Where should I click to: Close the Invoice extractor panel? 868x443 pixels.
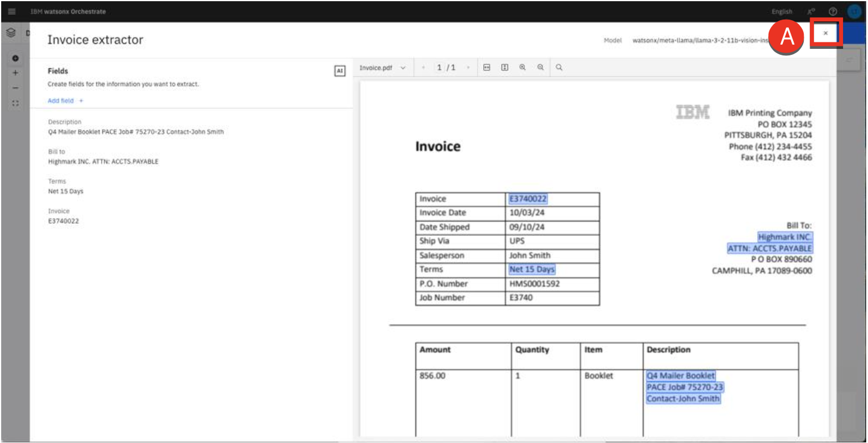[825, 33]
